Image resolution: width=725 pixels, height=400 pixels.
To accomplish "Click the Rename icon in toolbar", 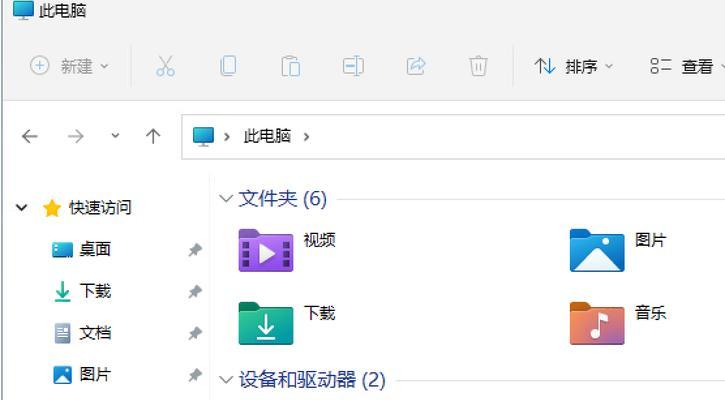I will 353,66.
